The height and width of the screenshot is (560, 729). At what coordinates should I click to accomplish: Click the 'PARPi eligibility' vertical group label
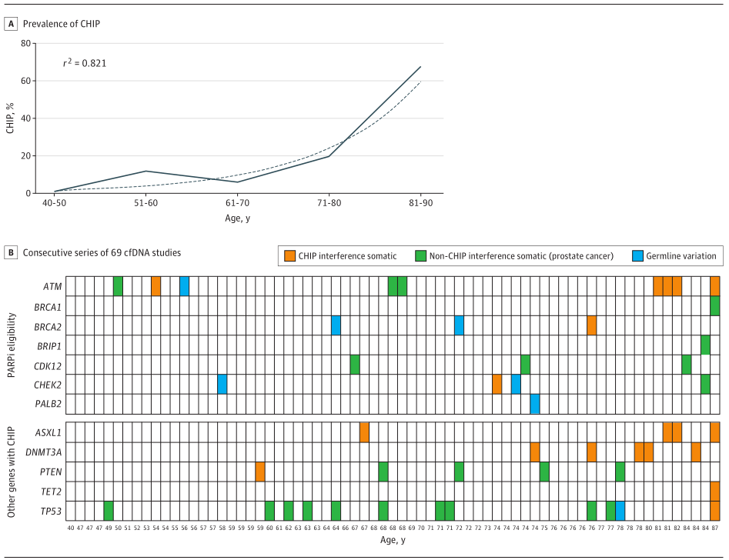pyautogui.click(x=12, y=344)
